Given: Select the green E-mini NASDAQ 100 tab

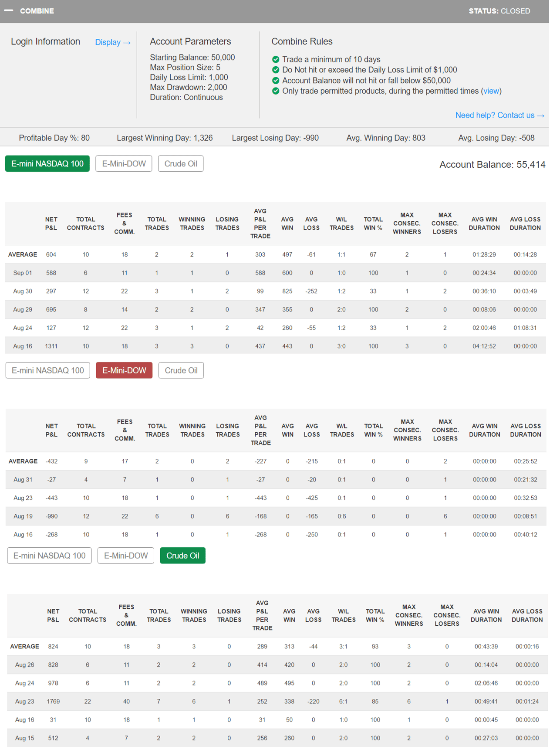Looking at the screenshot, I should pos(47,164).
